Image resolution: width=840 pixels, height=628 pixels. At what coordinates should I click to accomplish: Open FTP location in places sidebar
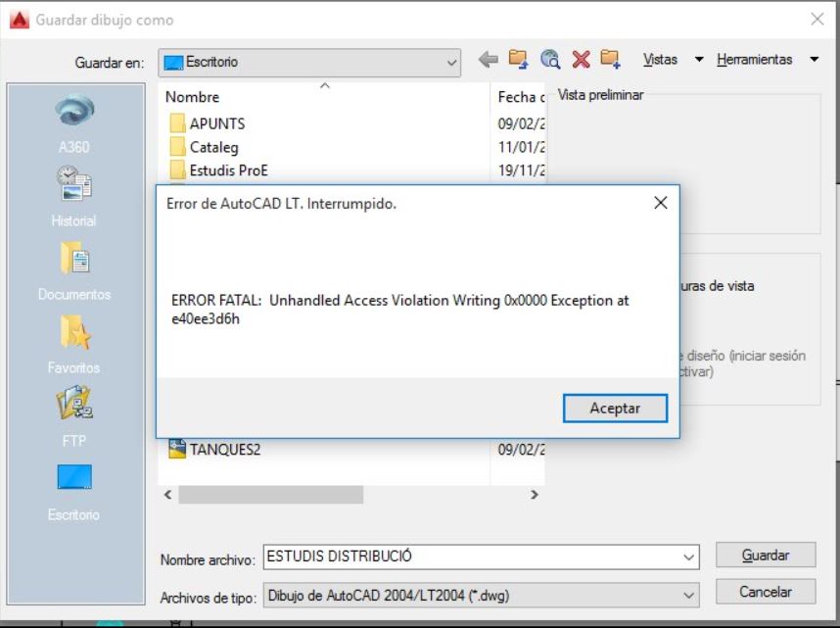(x=74, y=416)
